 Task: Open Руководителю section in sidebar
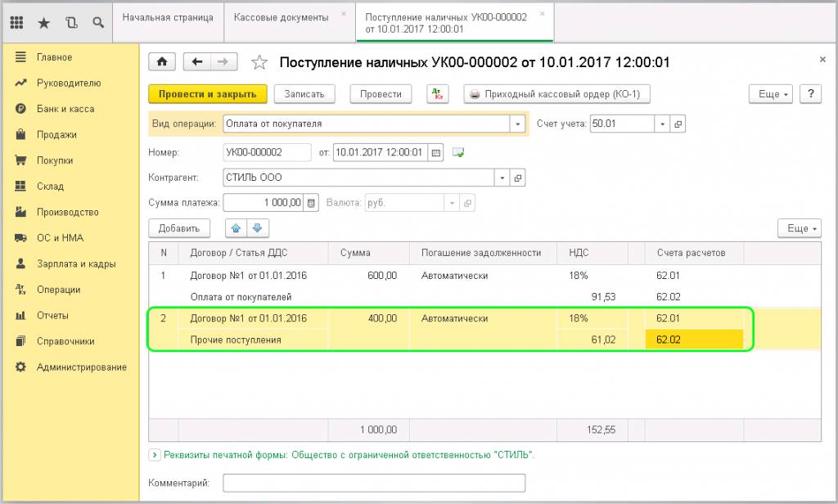pos(69,83)
